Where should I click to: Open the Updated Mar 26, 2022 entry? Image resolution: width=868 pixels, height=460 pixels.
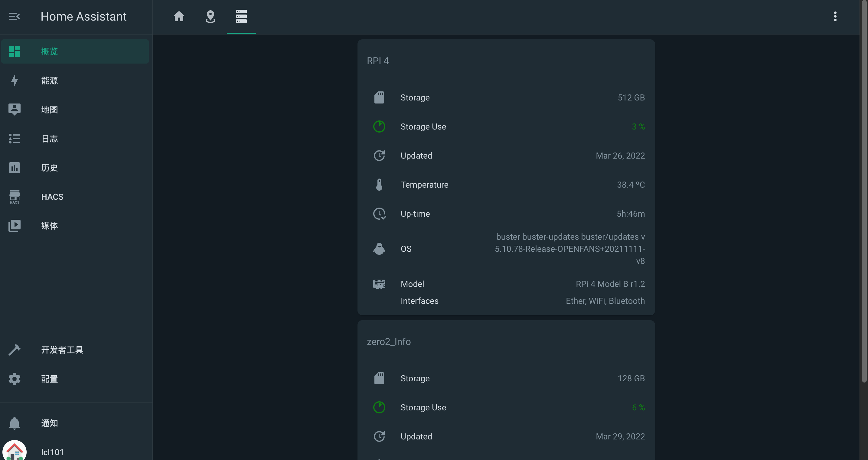click(x=506, y=156)
